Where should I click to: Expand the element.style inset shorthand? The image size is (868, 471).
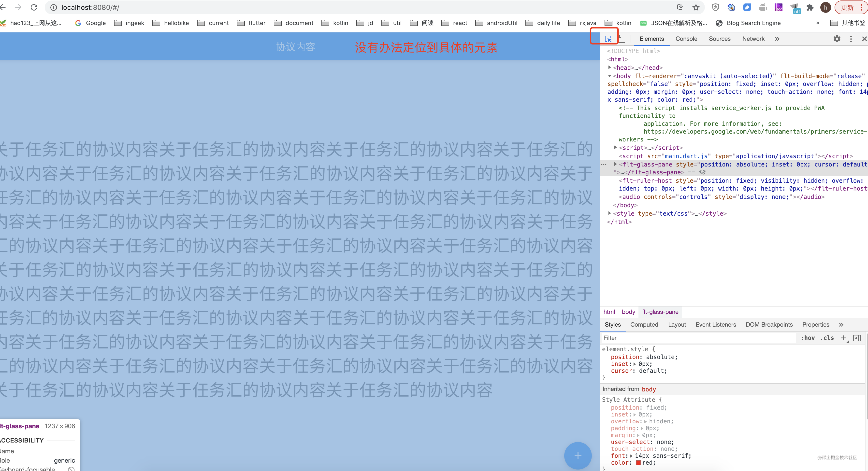(635, 364)
